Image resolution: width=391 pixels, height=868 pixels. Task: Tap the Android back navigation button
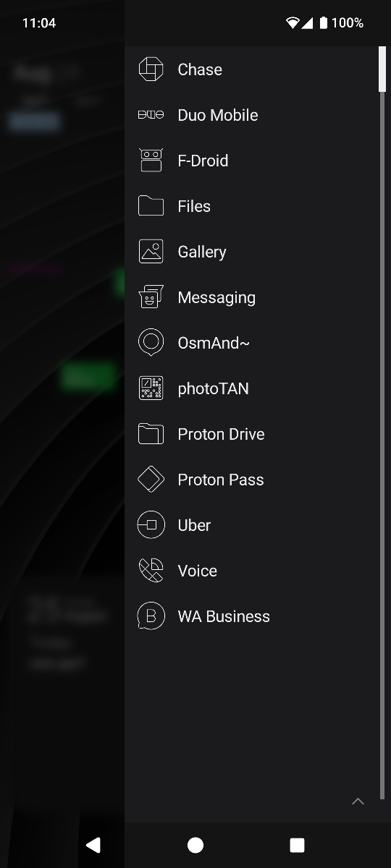tap(93, 845)
